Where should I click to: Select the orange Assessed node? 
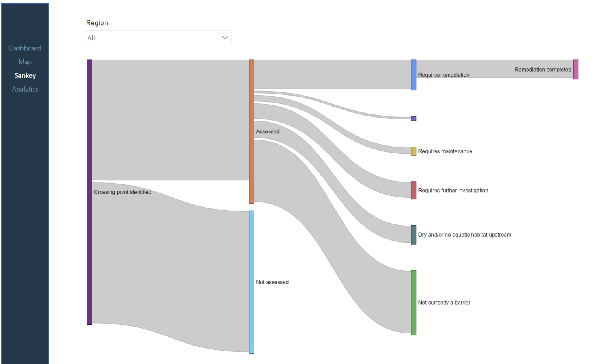tap(252, 132)
